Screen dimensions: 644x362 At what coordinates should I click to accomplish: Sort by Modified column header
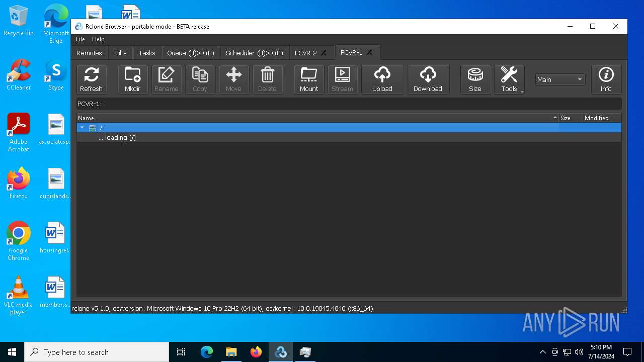pos(602,118)
